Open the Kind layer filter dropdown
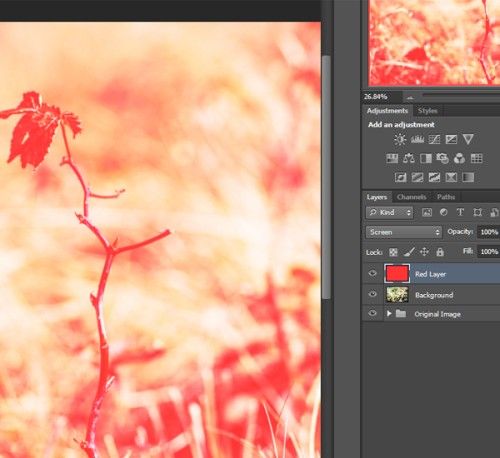Screen dimensions: 500x458 click(390, 212)
